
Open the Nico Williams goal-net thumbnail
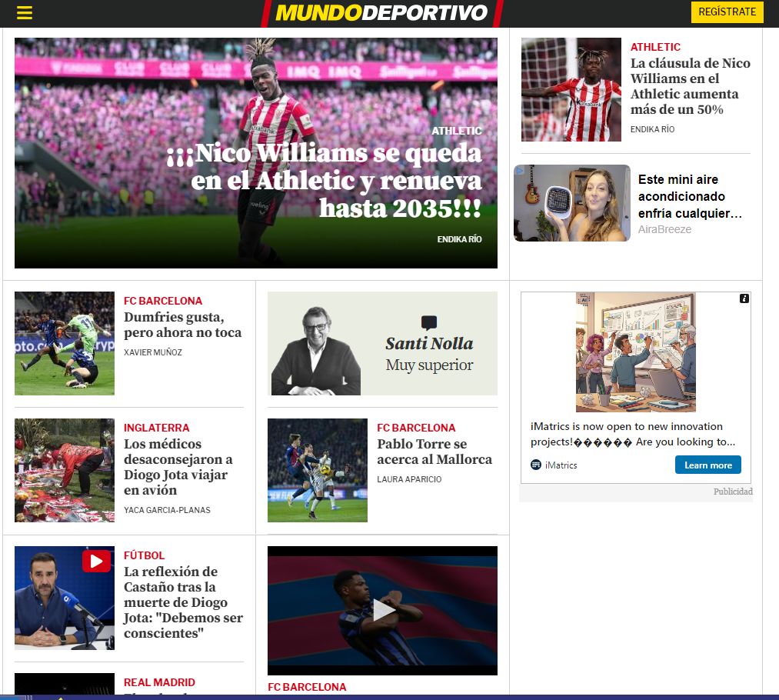(571, 89)
